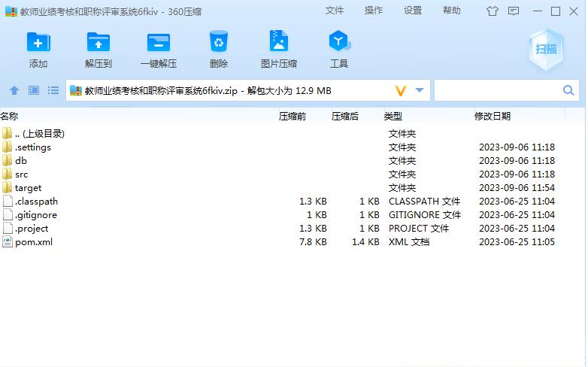Click the 一键解压 one-click extract icon
Screen dimensions: 588x367
(x=159, y=42)
